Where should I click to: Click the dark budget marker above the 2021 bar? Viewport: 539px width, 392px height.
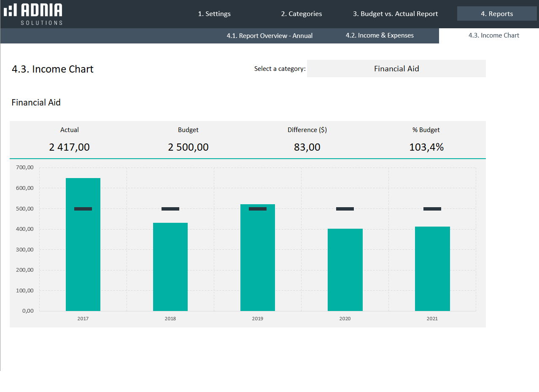point(432,209)
